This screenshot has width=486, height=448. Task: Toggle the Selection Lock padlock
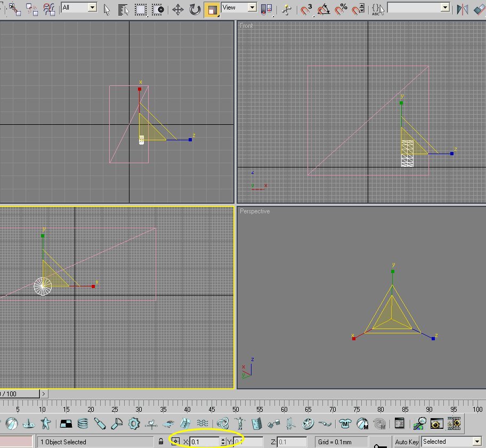click(x=161, y=442)
